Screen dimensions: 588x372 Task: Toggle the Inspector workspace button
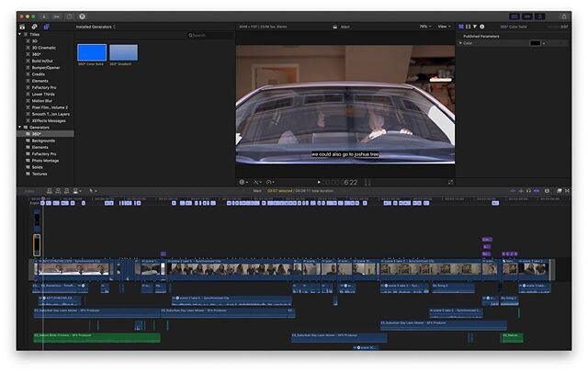tap(540, 17)
